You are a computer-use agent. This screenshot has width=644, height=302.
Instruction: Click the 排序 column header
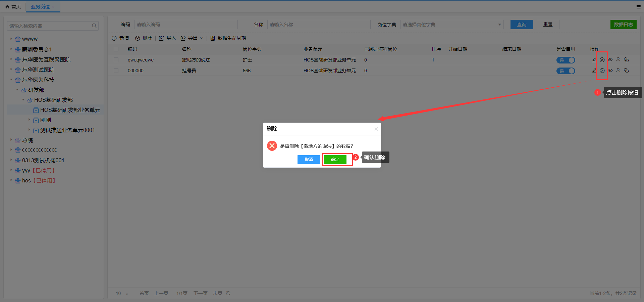click(436, 49)
